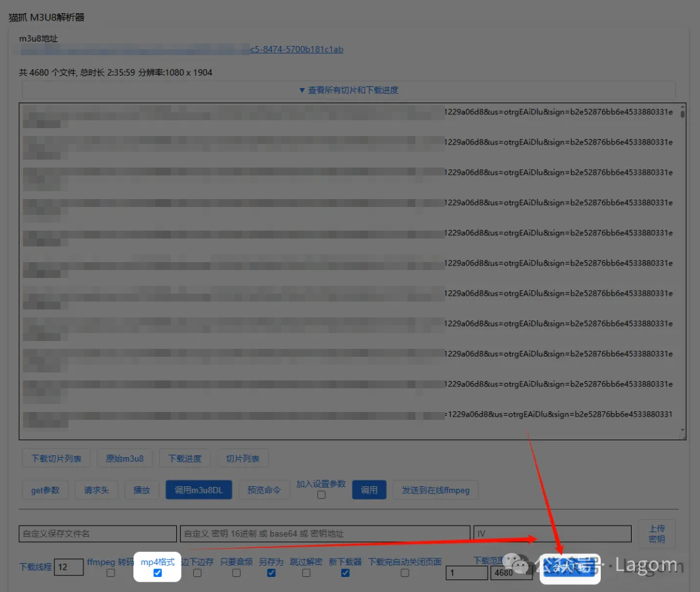Screen dimensions: 700x592
Task: Click the 切片列表 button
Action: [x=243, y=459]
